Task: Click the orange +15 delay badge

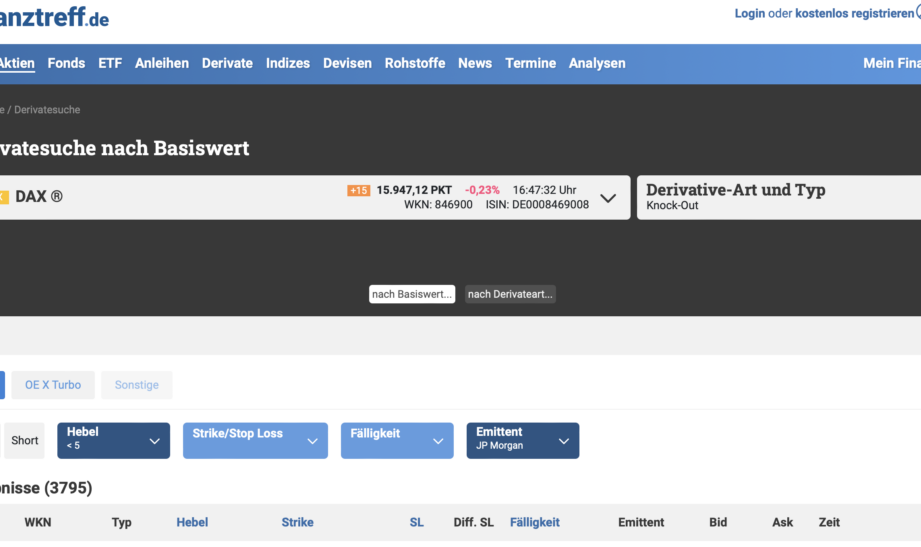Action: pyautogui.click(x=358, y=190)
